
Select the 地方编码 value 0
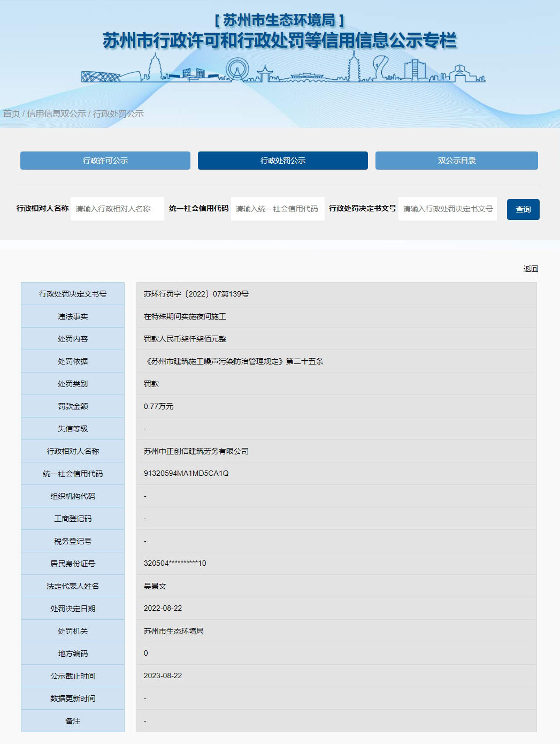point(145,653)
